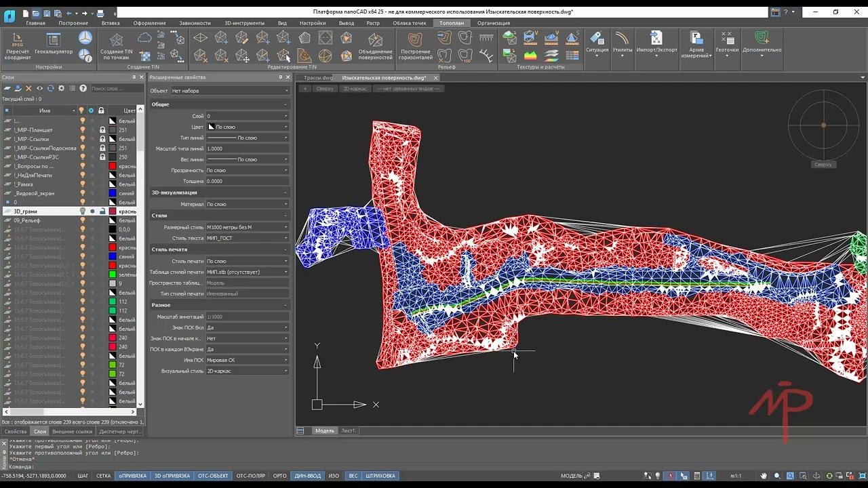This screenshot has width=868, height=488.
Task: Switch to the Свойства panel tab
Action: pos(15,431)
